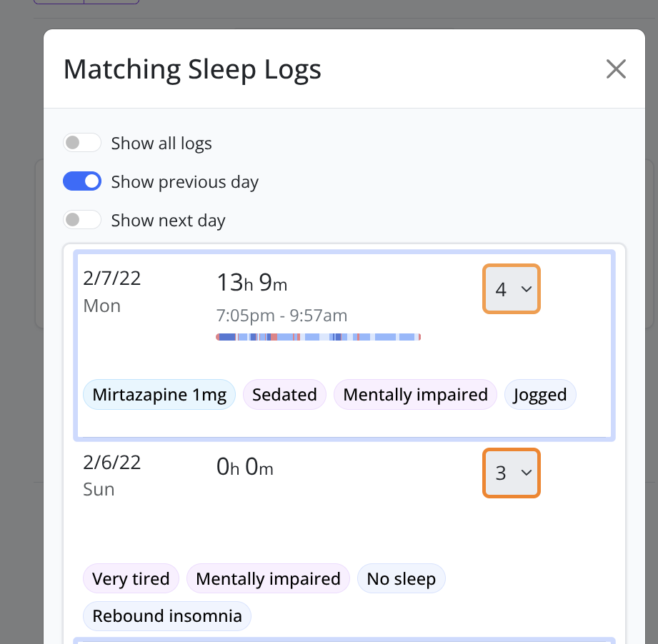Image resolution: width=658 pixels, height=644 pixels.
Task: Turn off Show previous day toggle
Action: pos(82,181)
